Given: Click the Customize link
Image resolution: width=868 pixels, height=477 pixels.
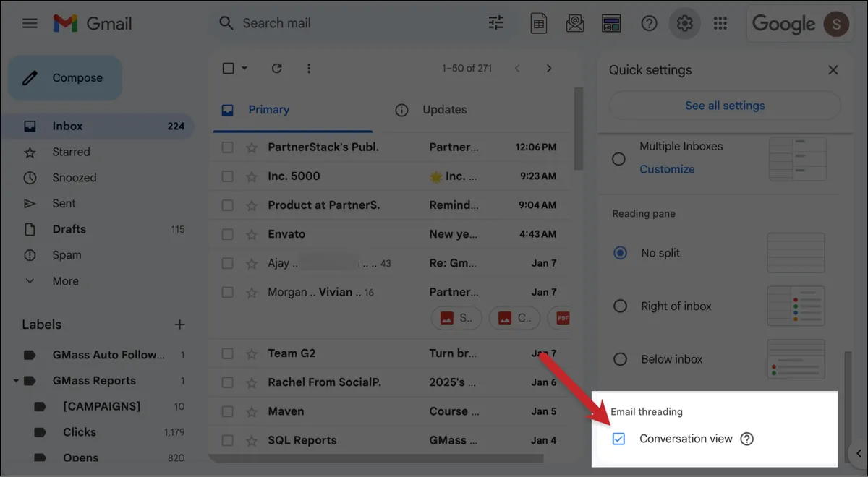Looking at the screenshot, I should (x=667, y=169).
